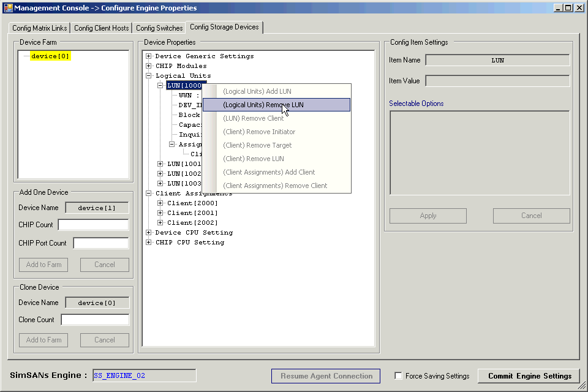The image size is (588, 392).
Task: Click Cancel in Clone Device group
Action: (105, 340)
